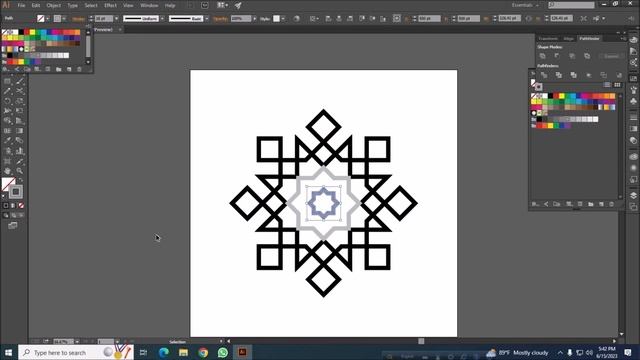640x360 pixels.
Task: Open the Effect menu
Action: tap(110, 6)
